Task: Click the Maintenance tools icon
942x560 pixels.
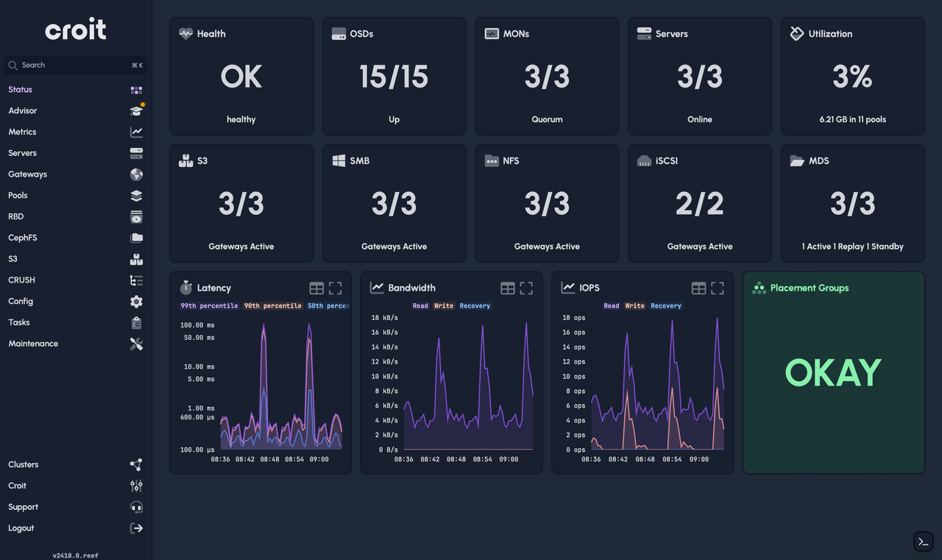Action: click(x=136, y=344)
